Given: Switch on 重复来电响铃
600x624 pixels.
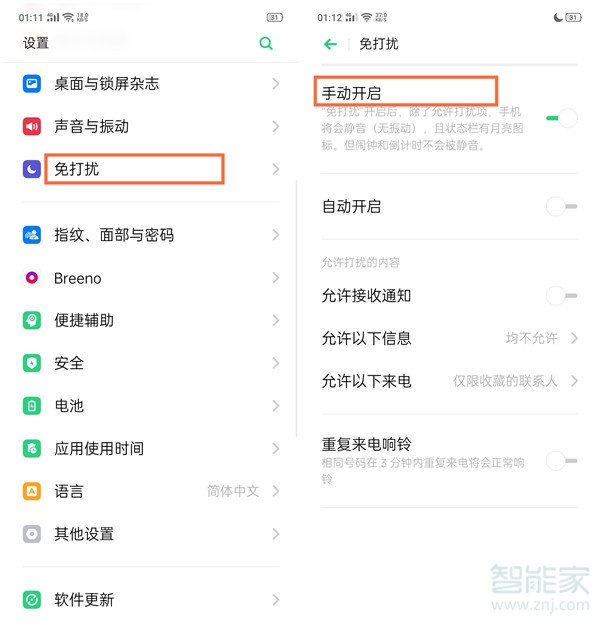Looking at the screenshot, I should [x=562, y=461].
